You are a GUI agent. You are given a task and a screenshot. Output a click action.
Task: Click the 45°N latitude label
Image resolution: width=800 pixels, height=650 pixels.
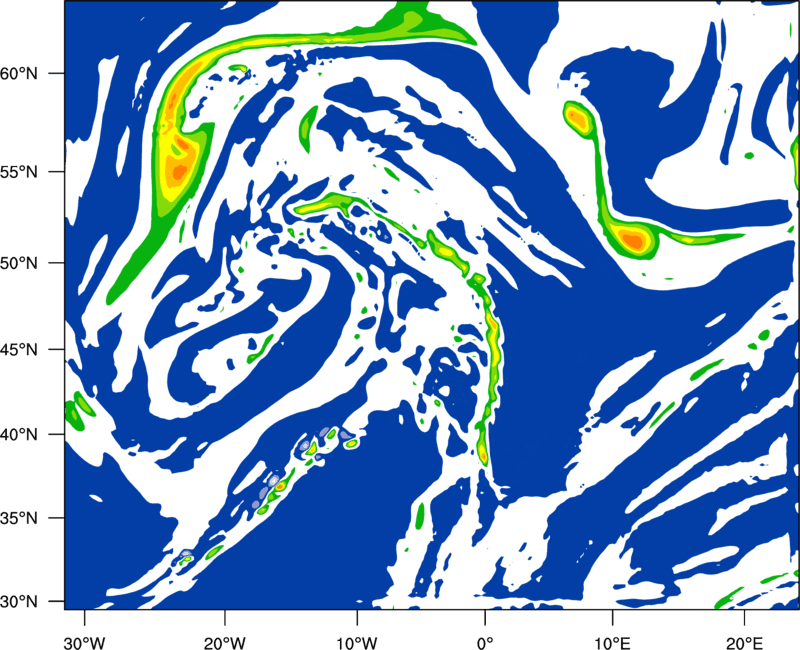[x=19, y=350]
